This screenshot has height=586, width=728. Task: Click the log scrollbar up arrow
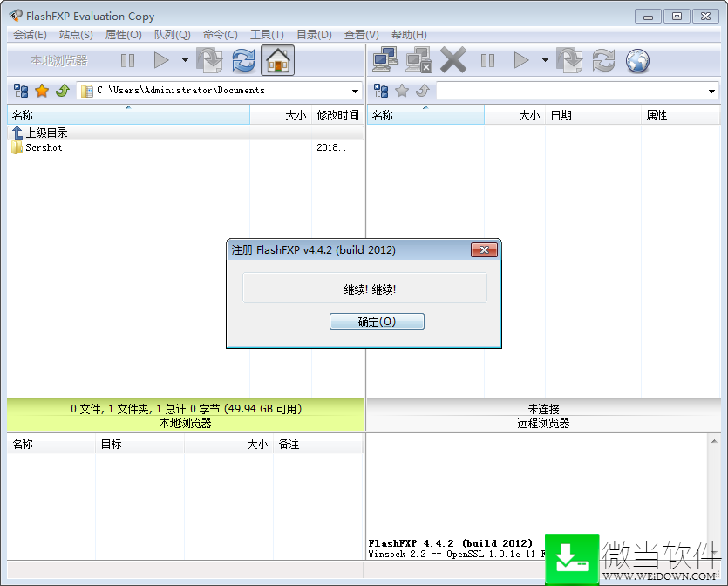(714, 441)
